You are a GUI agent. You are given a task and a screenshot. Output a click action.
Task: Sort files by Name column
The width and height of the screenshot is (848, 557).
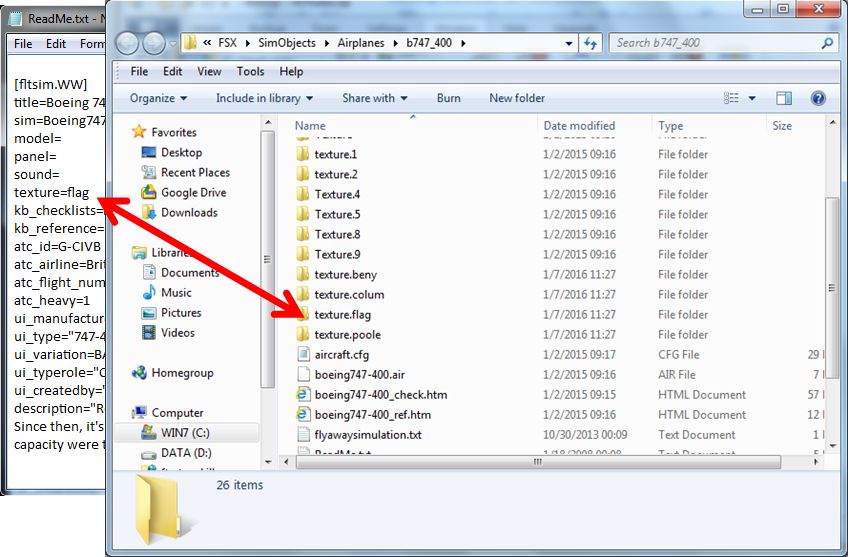310,125
